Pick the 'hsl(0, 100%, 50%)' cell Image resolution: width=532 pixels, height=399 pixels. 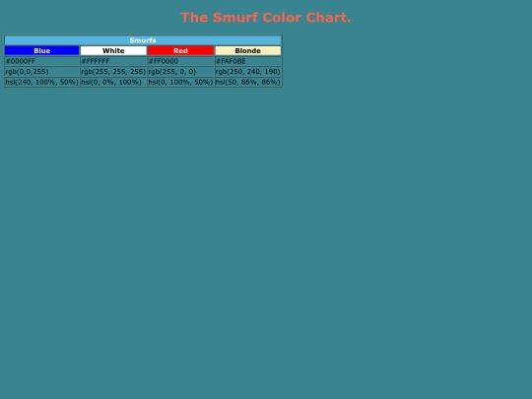point(180,82)
